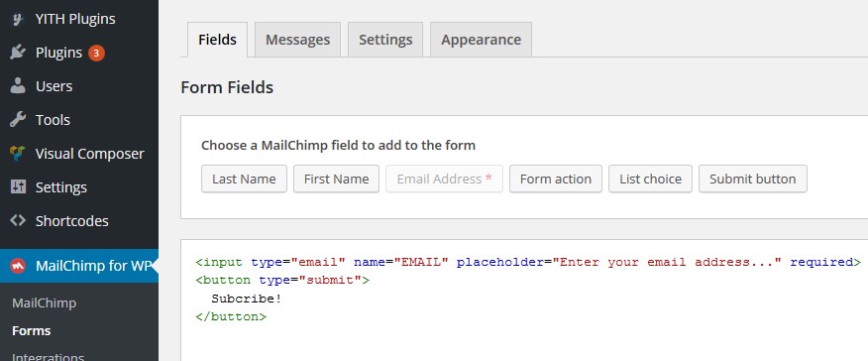This screenshot has width=868, height=361.
Task: Add the Last Name field
Action: [244, 179]
